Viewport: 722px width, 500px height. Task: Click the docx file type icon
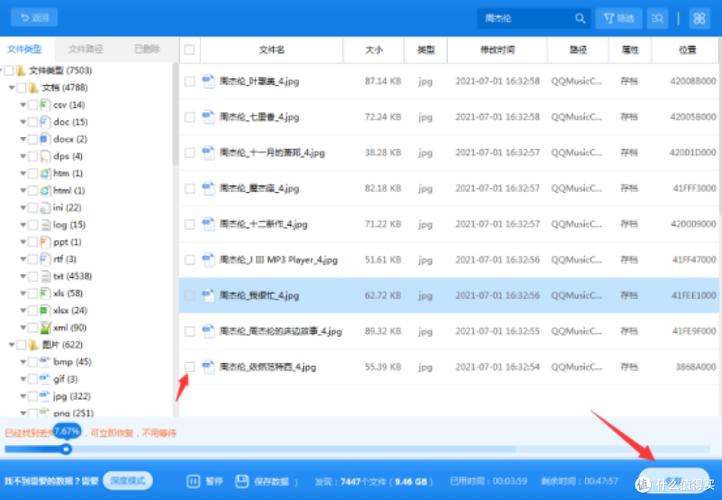coord(45,139)
